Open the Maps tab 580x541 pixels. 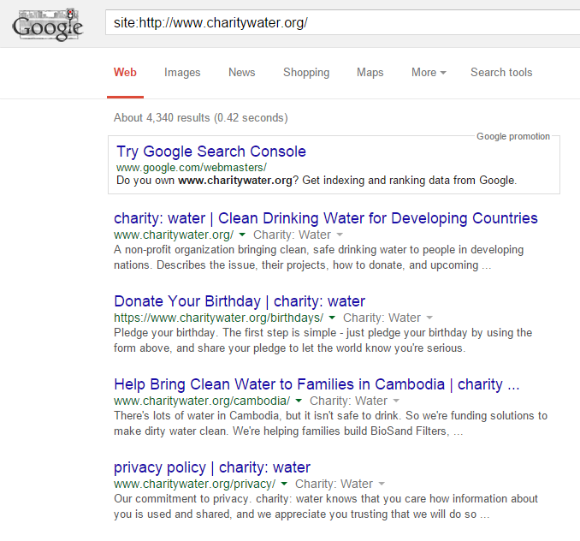pyautogui.click(x=370, y=72)
